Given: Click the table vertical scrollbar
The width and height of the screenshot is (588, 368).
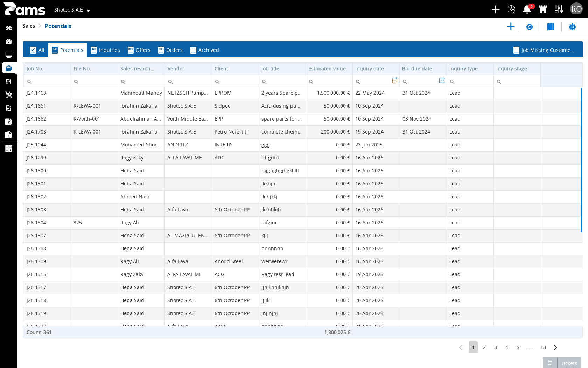Looking at the screenshot, I should [x=581, y=160].
